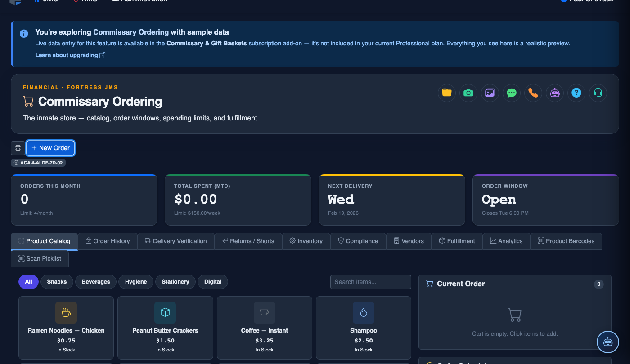630x364 pixels.
Task: Open the yellow folder icon in the header
Action: point(447,93)
